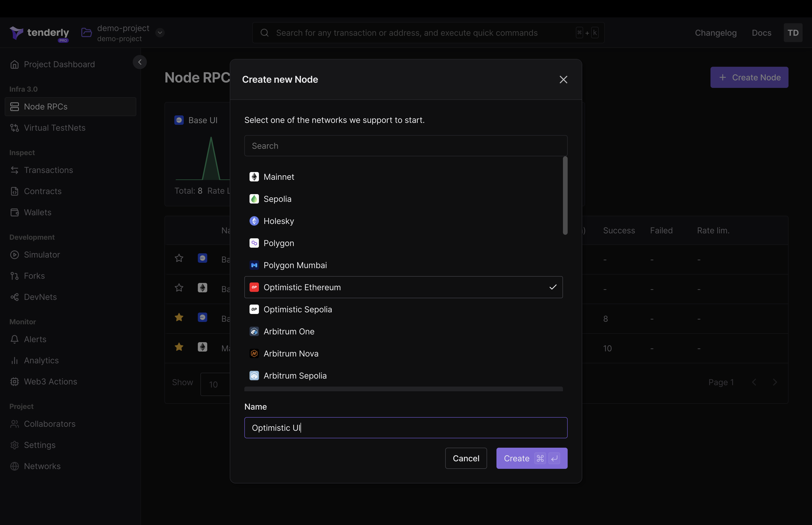Sort by Success column header
Screen dimensions: 812x525
619,231
